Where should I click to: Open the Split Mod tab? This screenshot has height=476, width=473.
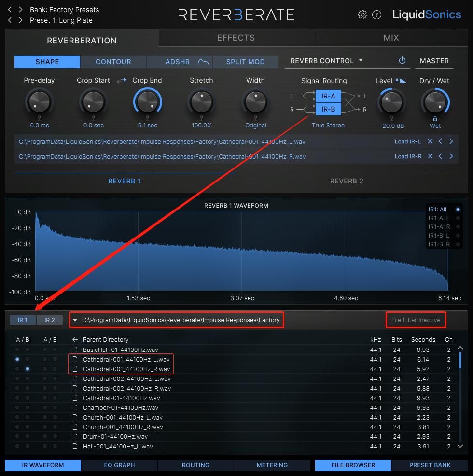(245, 62)
